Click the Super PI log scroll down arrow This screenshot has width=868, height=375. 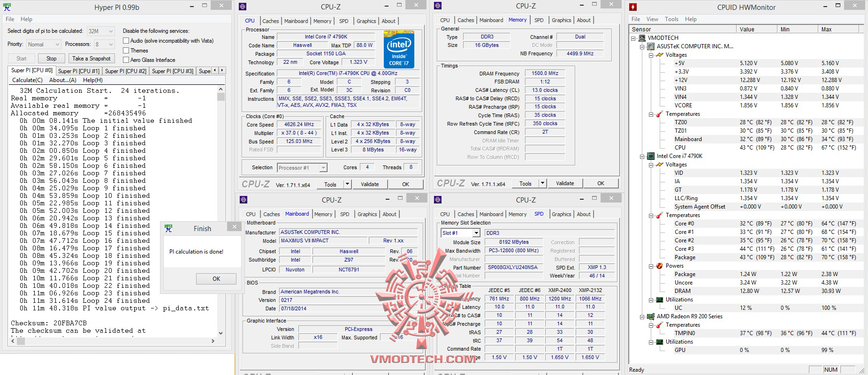tap(221, 333)
